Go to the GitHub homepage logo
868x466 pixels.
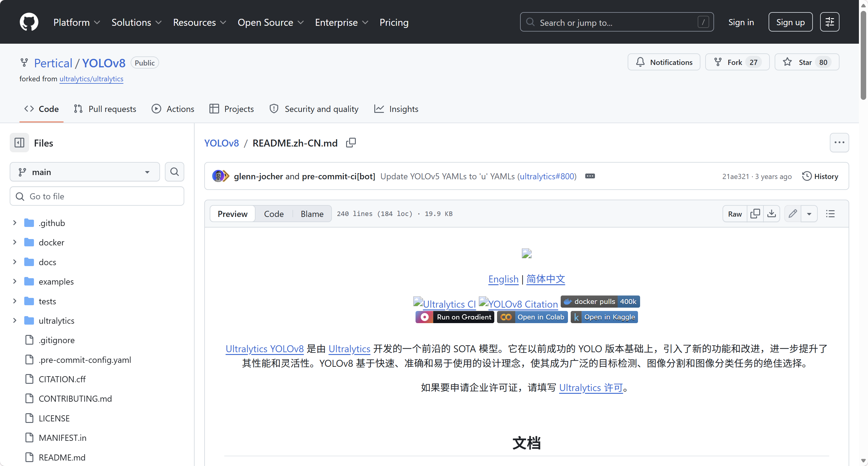29,22
